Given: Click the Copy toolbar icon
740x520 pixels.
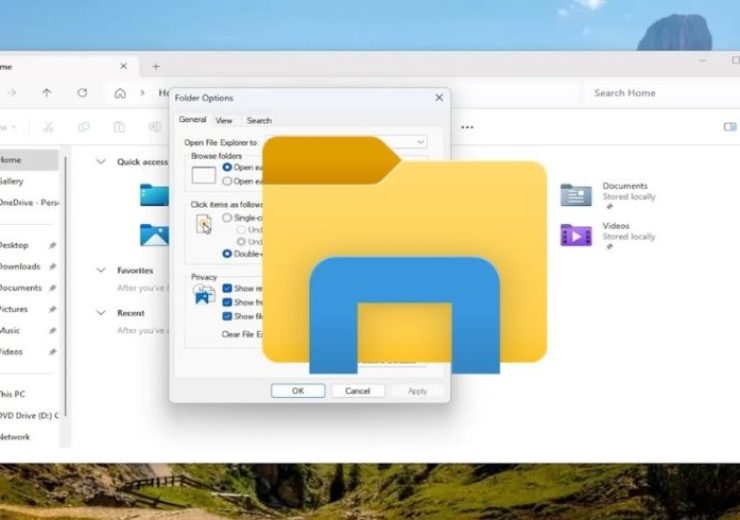Looking at the screenshot, I should [x=84, y=126].
